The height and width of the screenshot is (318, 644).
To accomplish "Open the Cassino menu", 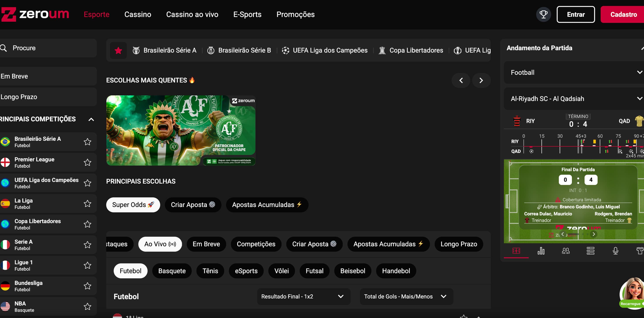I will pos(138,14).
